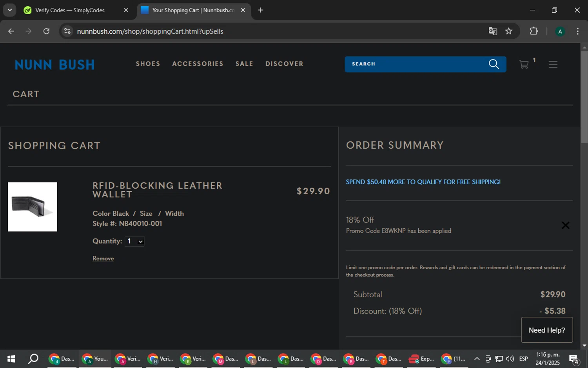
Task: Open the ACCESSORIES menu
Action: pyautogui.click(x=198, y=64)
